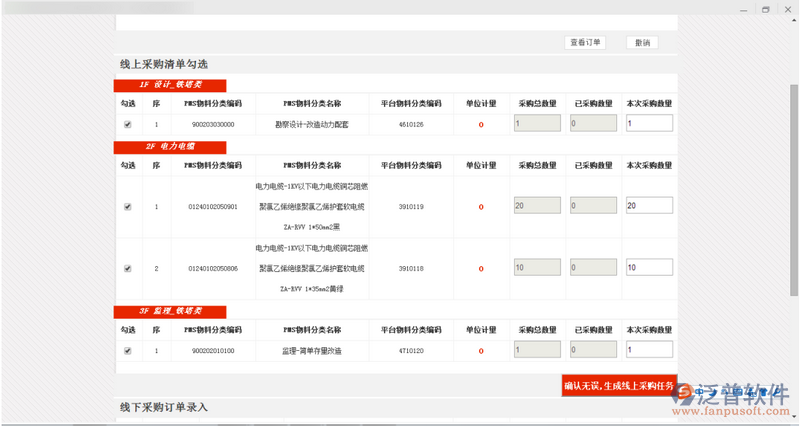Viewport: 800px width, 427px height.
Task: Click the scrollbar up arrow
Action: (x=794, y=19)
